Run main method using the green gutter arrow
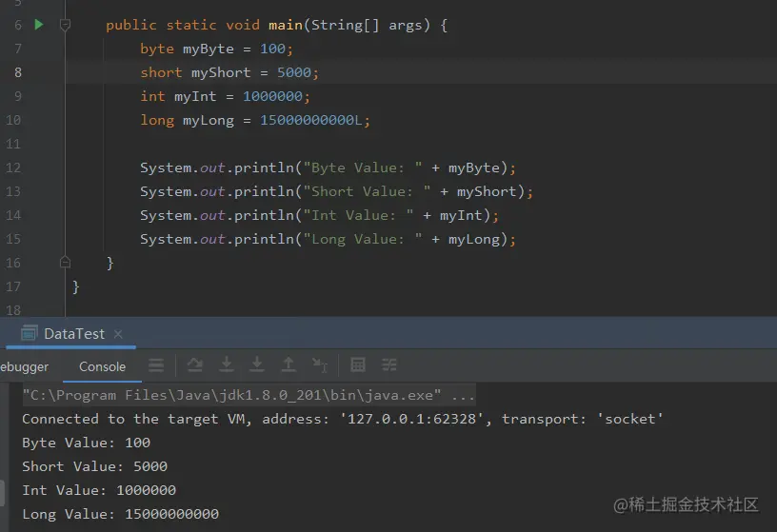777x532 pixels. 39,25
